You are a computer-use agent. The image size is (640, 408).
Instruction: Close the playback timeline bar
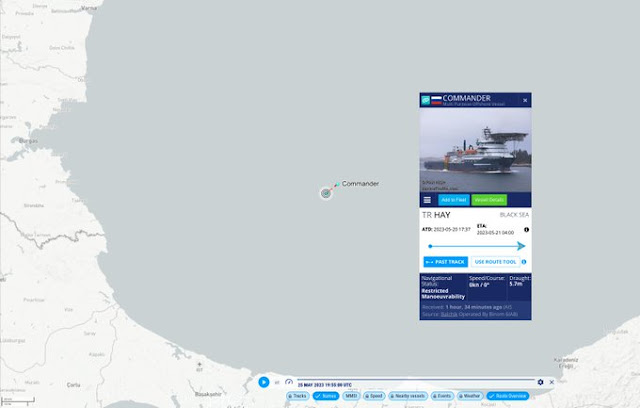click(551, 382)
